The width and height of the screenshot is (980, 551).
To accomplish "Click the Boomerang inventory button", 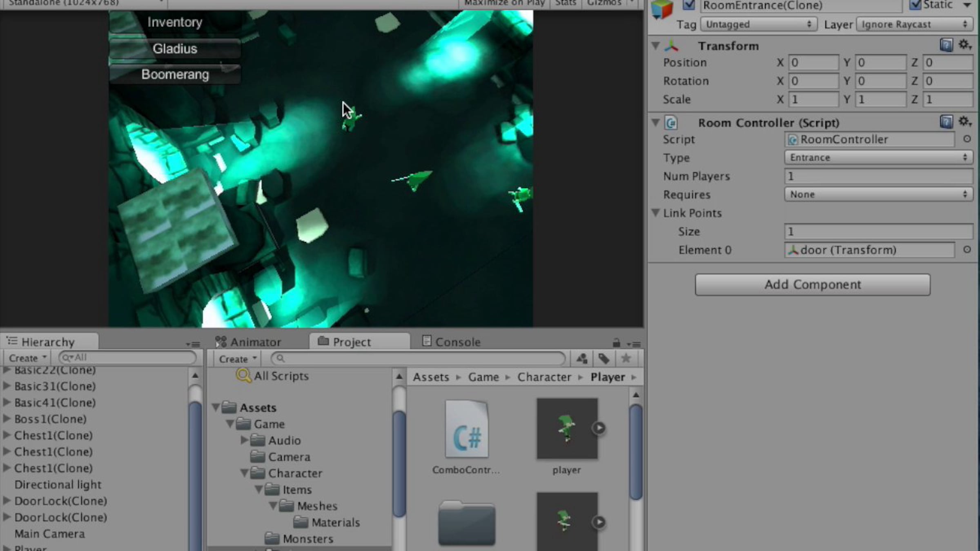I will pos(175,75).
